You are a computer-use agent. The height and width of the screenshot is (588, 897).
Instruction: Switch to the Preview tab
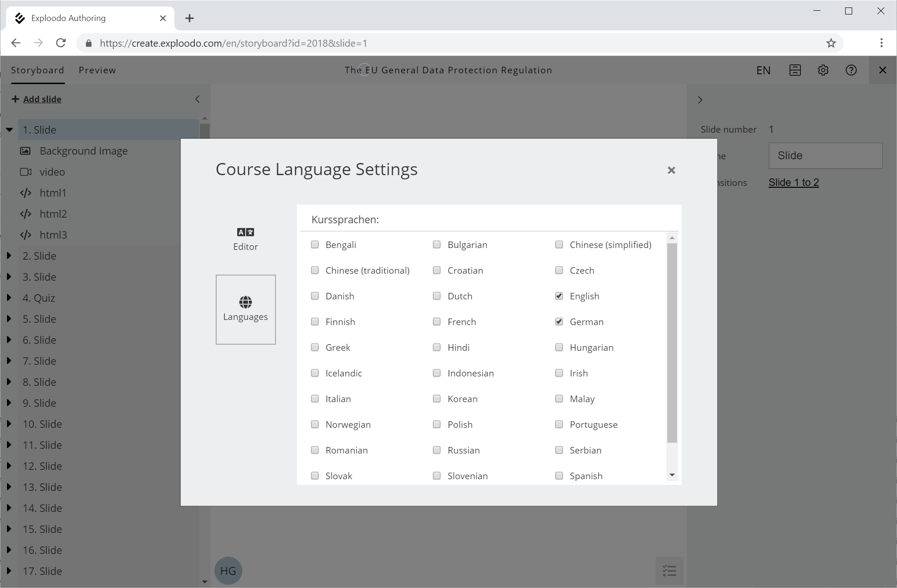(97, 70)
